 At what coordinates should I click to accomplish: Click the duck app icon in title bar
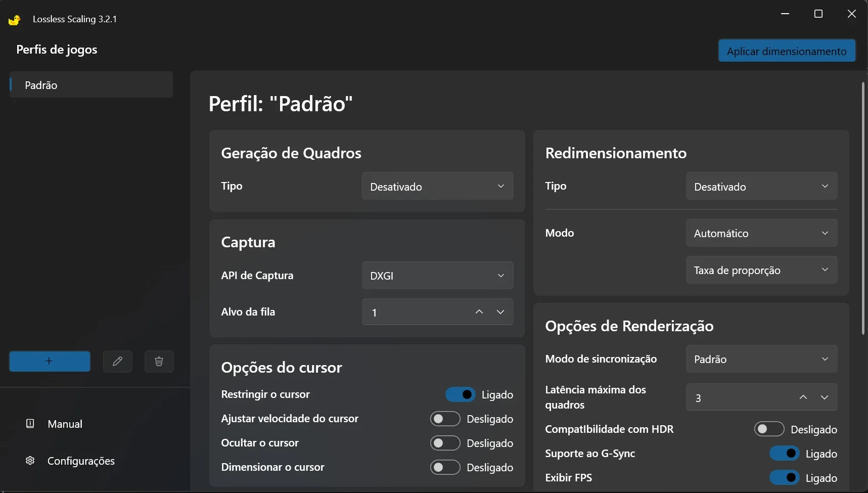(15, 19)
